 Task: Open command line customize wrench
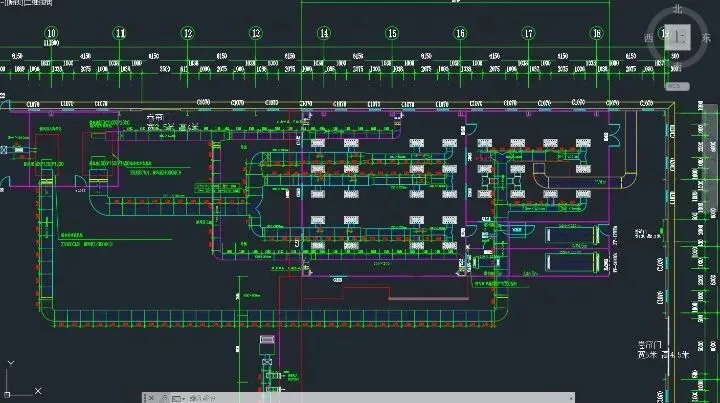pyautogui.click(x=164, y=398)
